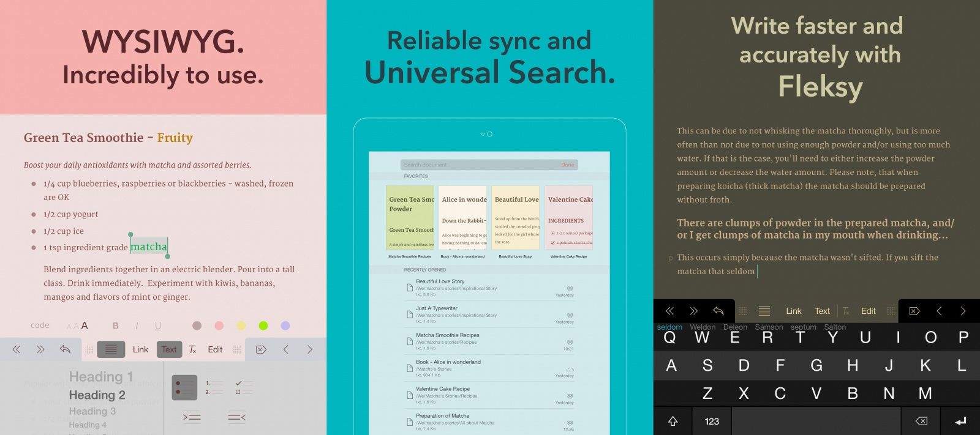Select the bulleted list style icon
The image size is (980, 435).
tap(184, 387)
